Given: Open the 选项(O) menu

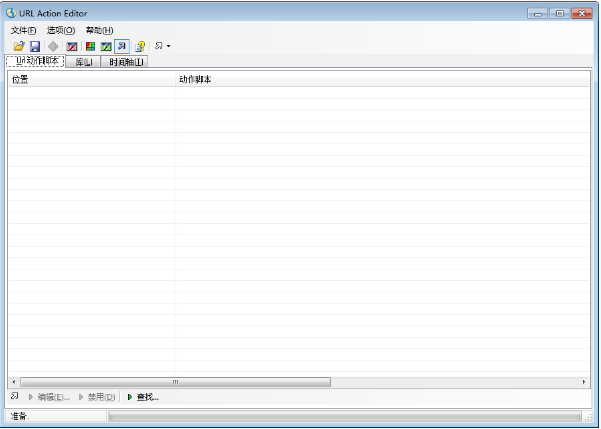Looking at the screenshot, I should pyautogui.click(x=61, y=30).
